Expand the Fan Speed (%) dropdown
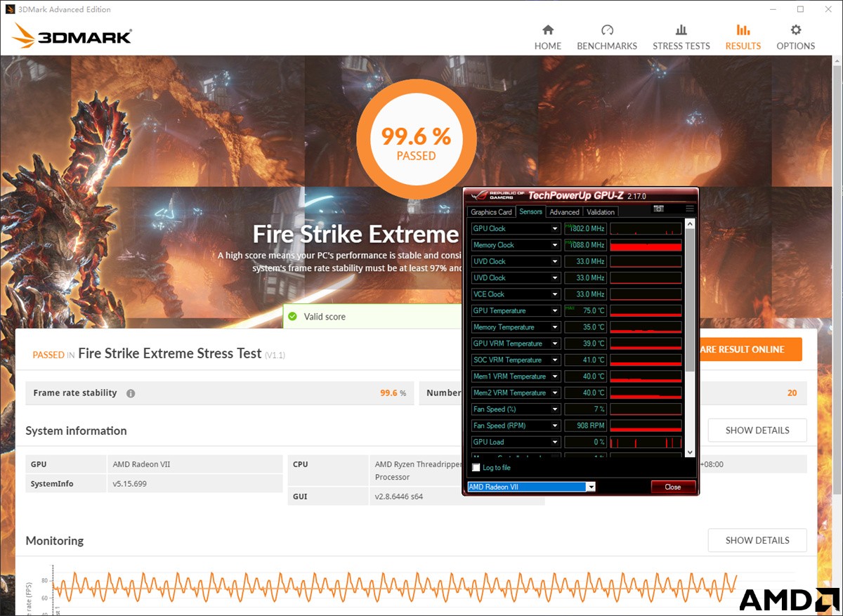The width and height of the screenshot is (843, 616). click(555, 409)
